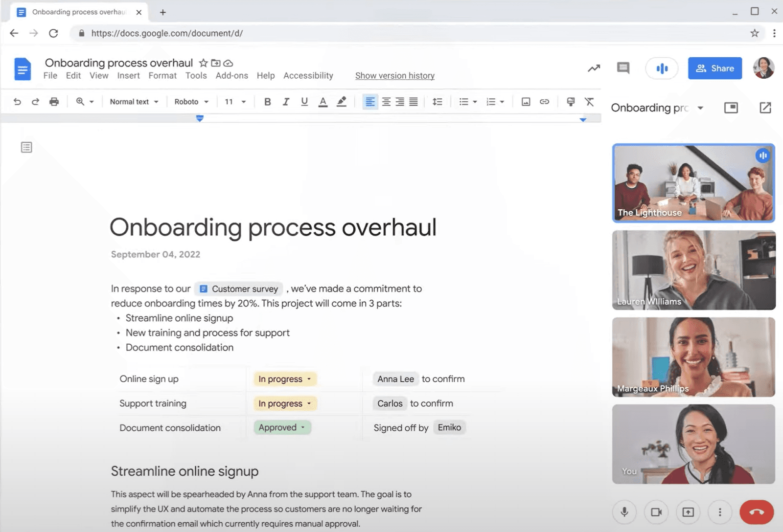Hang up the call
The height and width of the screenshot is (532, 783).
point(757,512)
